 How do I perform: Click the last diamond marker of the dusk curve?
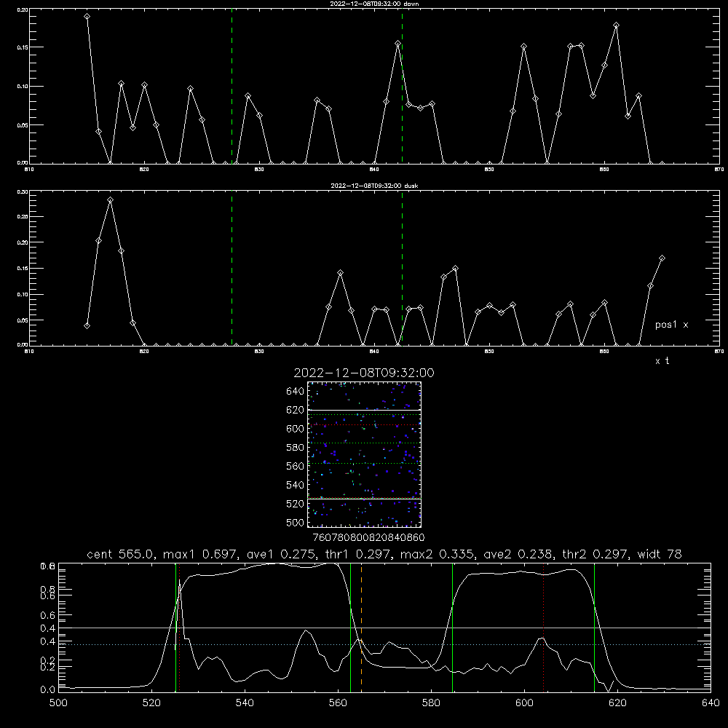coord(662,258)
